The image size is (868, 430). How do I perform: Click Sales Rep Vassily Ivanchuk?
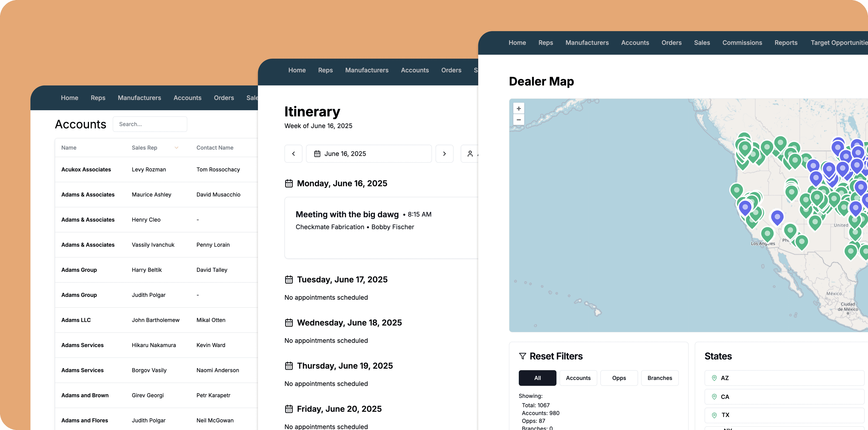(x=153, y=245)
